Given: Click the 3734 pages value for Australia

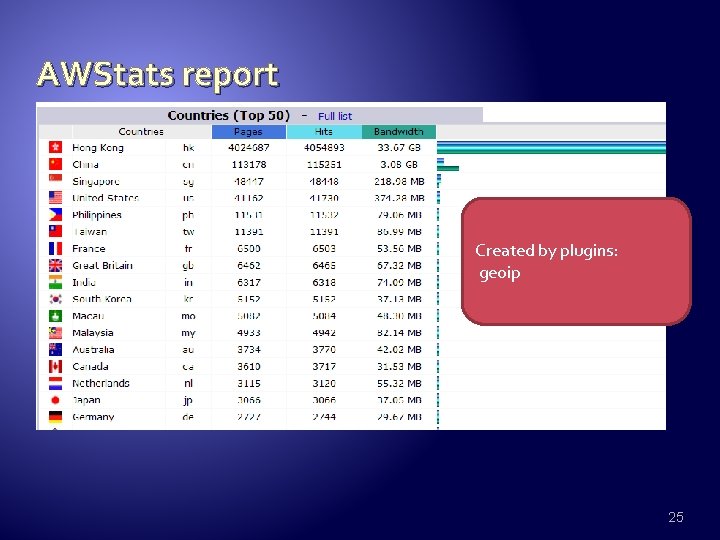Looking at the screenshot, I should [248, 349].
